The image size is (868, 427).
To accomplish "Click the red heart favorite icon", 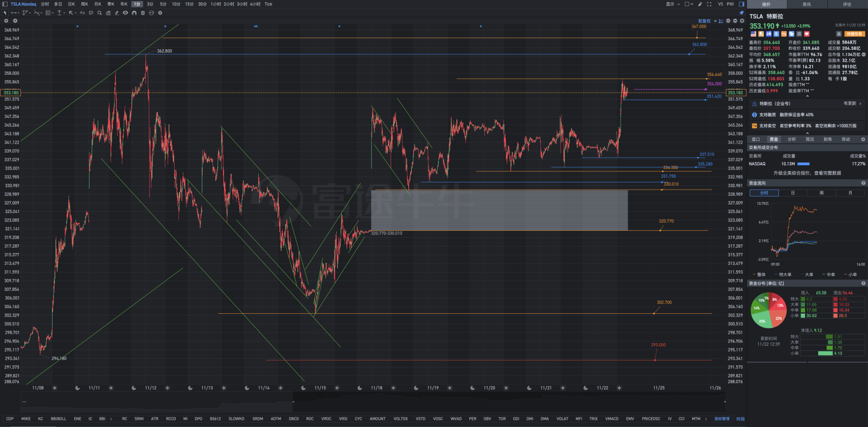I will click(807, 34).
